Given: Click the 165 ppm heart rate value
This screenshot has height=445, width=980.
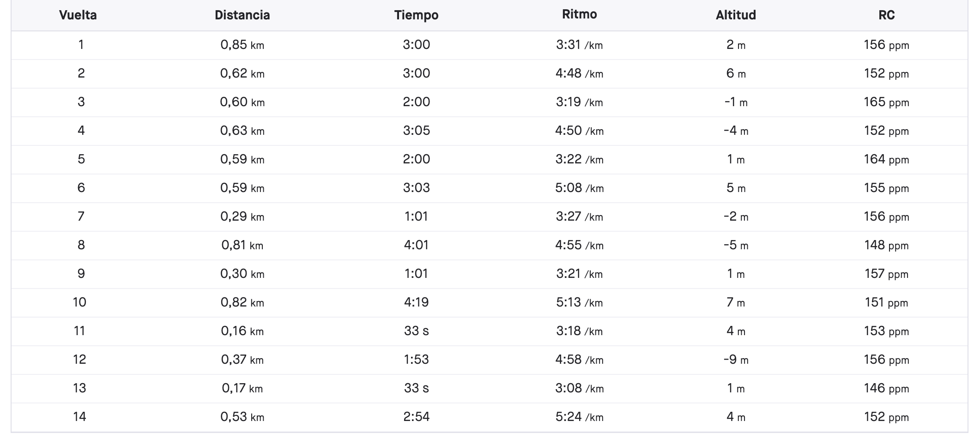Looking at the screenshot, I should tap(886, 102).
